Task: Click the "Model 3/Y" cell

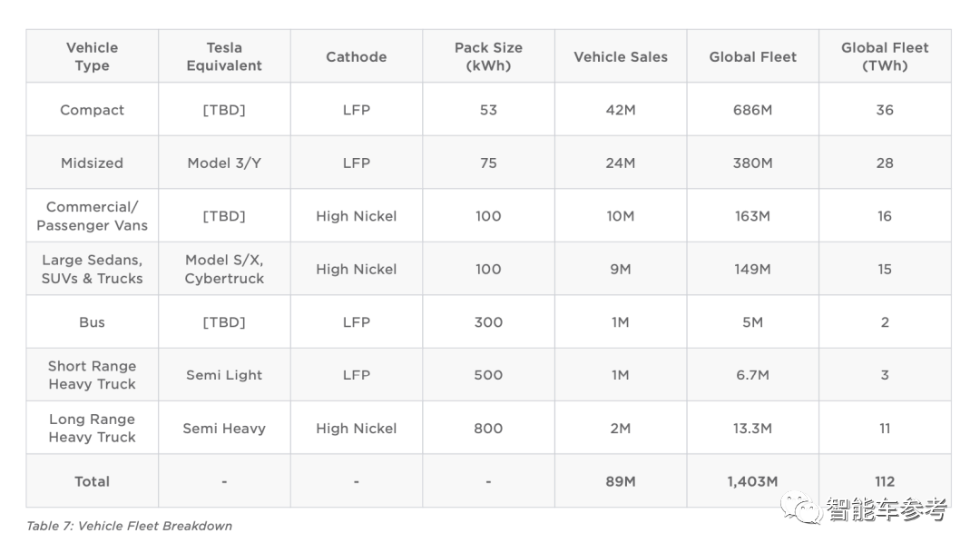Action: pos(224,163)
